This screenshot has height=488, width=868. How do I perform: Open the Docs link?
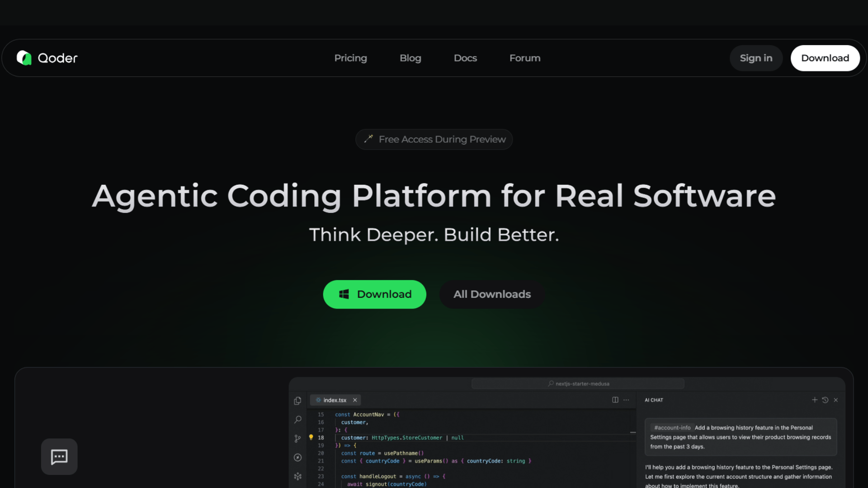point(465,58)
